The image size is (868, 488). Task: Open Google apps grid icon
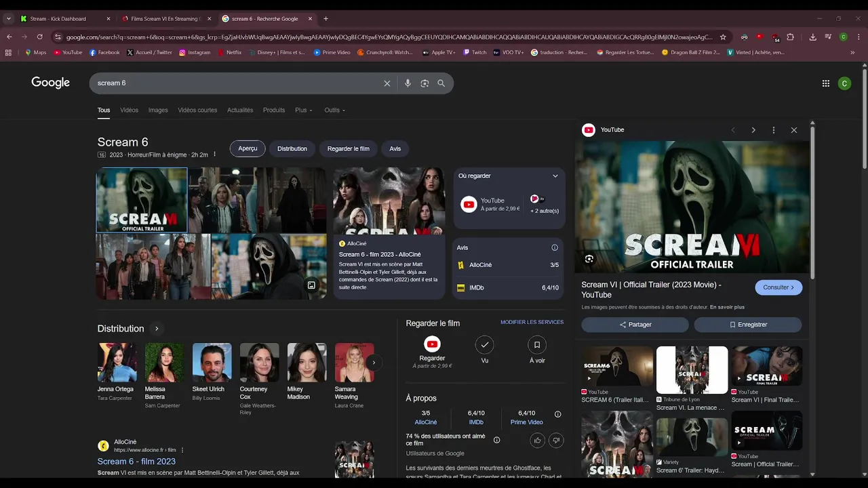[x=826, y=83]
